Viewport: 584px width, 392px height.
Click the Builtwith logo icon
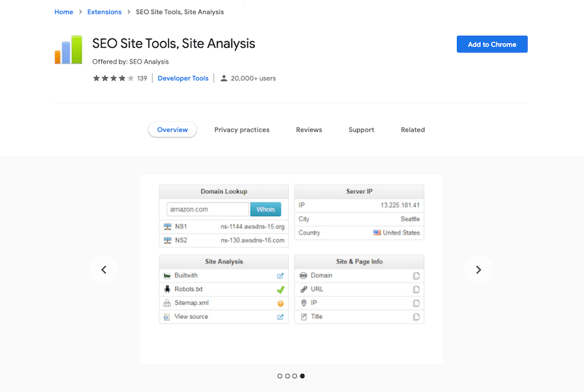pos(167,276)
